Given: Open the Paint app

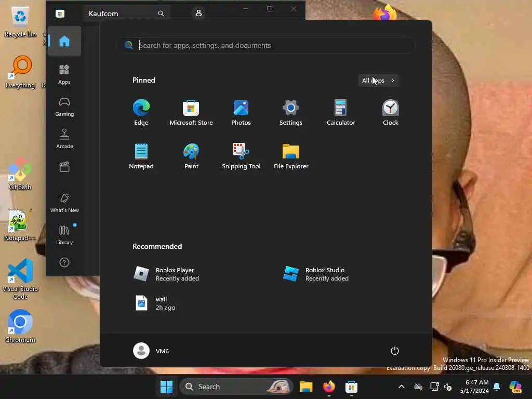Looking at the screenshot, I should (x=191, y=156).
